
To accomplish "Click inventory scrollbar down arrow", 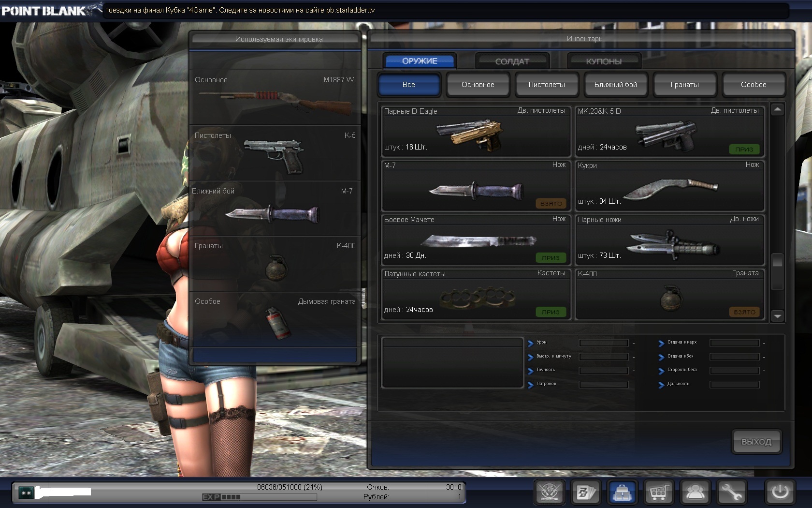I will (777, 316).
